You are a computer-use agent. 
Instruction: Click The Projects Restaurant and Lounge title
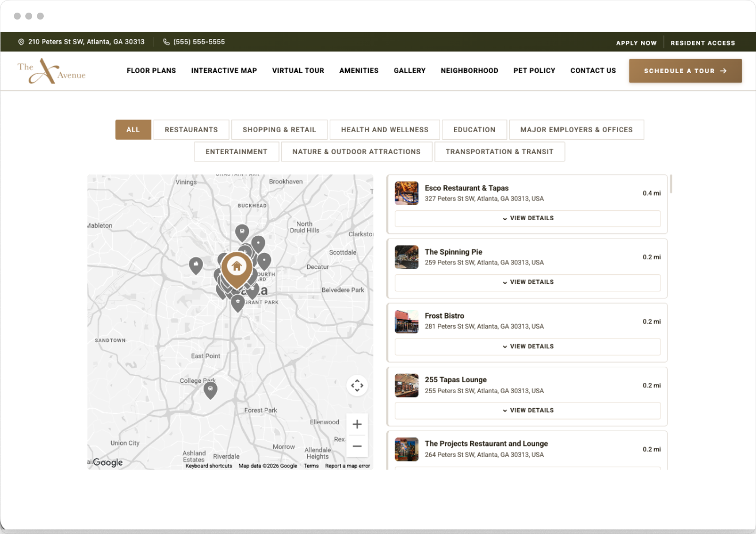(486, 444)
